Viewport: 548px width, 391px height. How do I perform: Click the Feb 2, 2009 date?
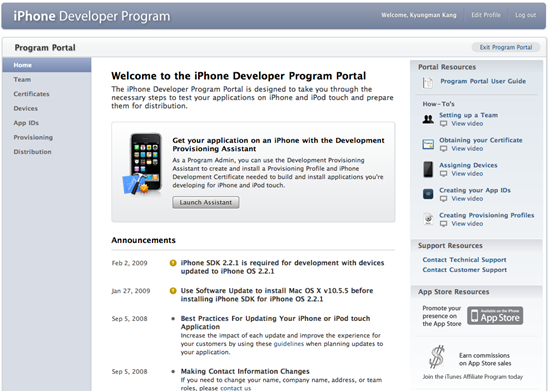click(129, 263)
